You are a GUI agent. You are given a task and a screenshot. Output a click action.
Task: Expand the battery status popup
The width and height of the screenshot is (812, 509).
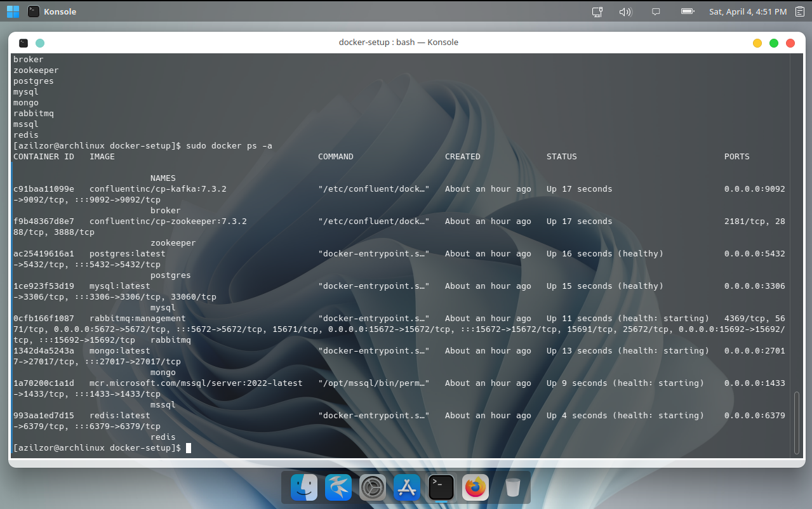click(x=687, y=11)
